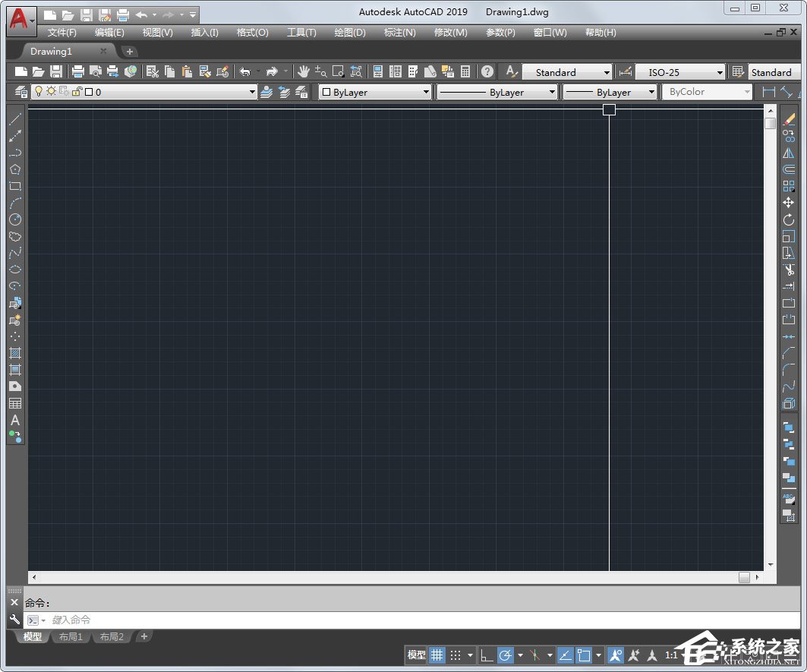The width and height of the screenshot is (807, 672).
Task: Select the Rectangle drawing tool
Action: point(15,186)
